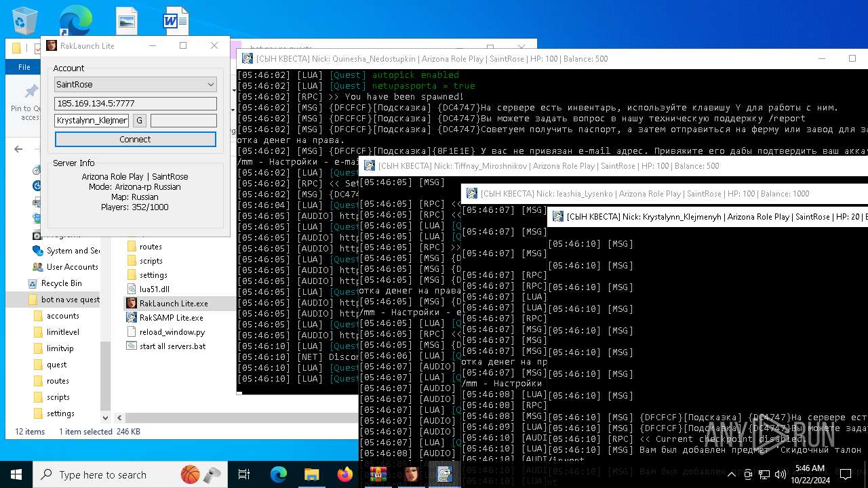Click file list horizontal scroll left arrow
The height and width of the screenshot is (488, 868).
[119, 418]
